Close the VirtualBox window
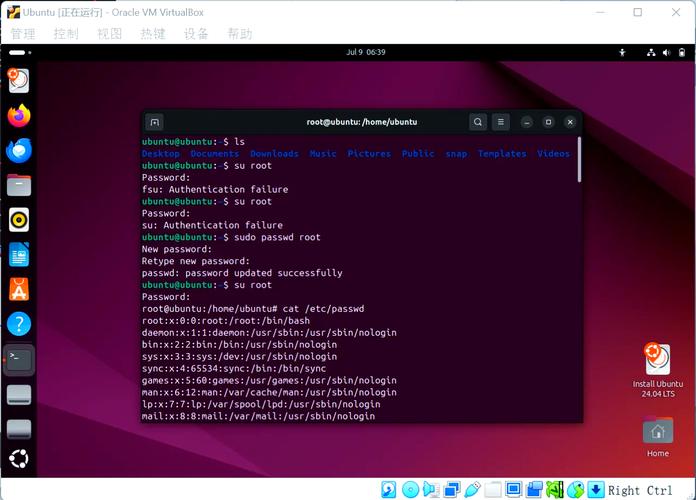This screenshot has height=500, width=696. [676, 12]
